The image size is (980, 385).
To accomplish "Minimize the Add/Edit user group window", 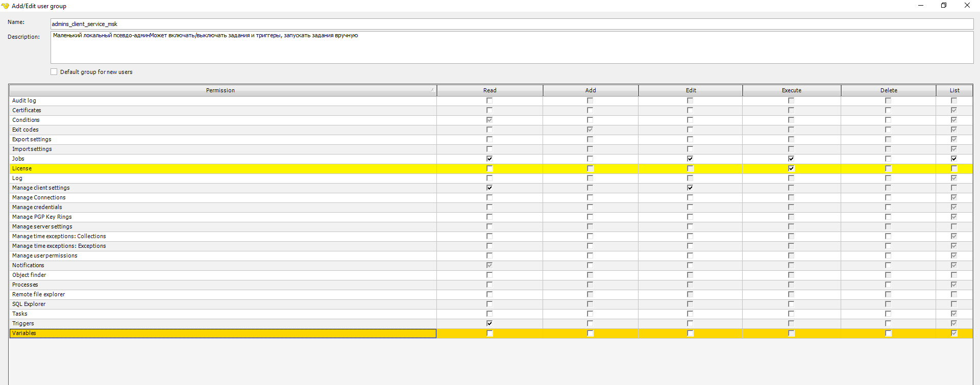I will click(x=921, y=6).
